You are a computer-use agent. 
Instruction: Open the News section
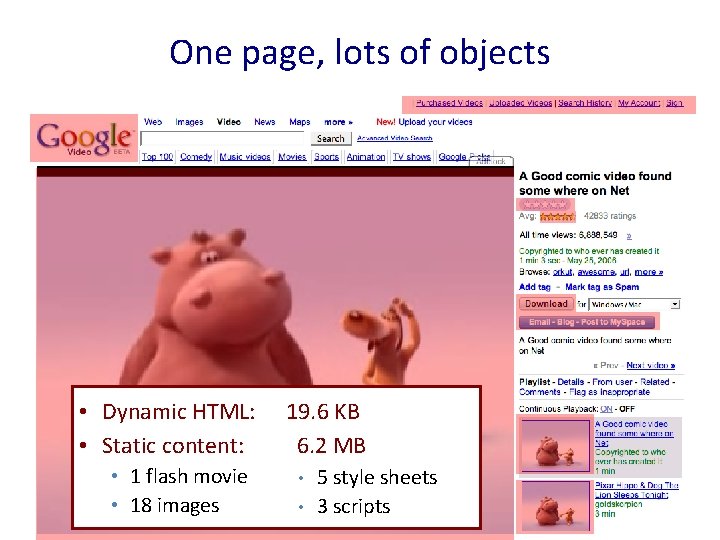pos(264,122)
